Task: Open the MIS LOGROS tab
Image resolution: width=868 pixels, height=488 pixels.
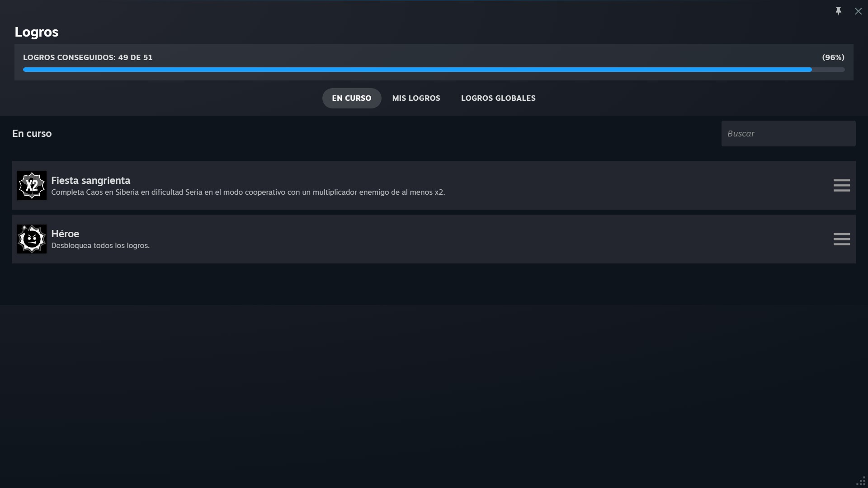Action: 416,98
